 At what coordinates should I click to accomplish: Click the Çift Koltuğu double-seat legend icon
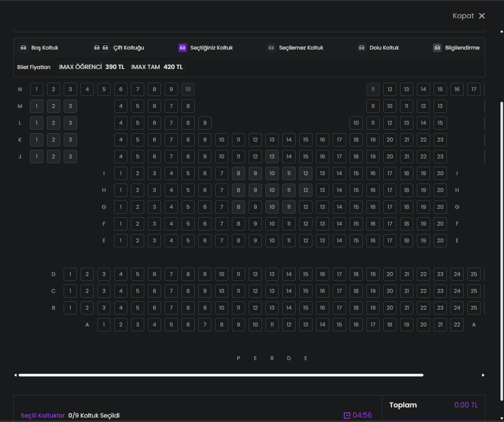pyautogui.click(x=101, y=48)
